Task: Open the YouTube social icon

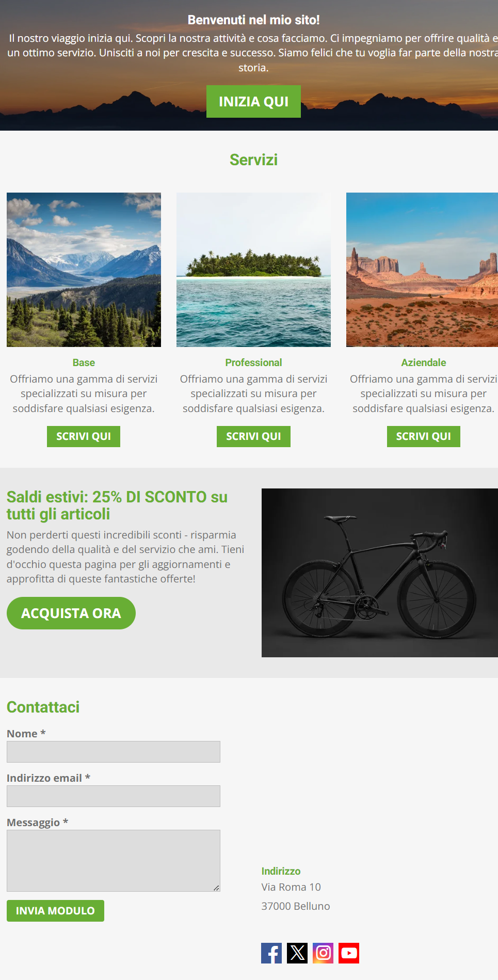Action: tap(349, 953)
